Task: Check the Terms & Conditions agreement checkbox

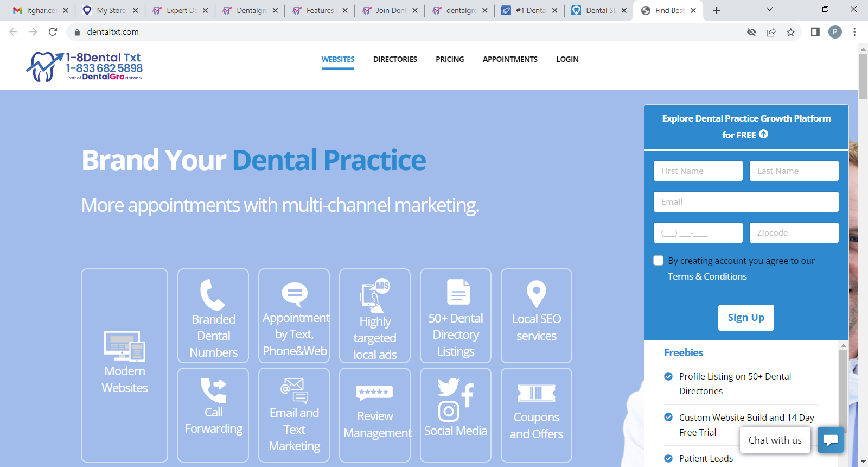Action: click(x=659, y=261)
